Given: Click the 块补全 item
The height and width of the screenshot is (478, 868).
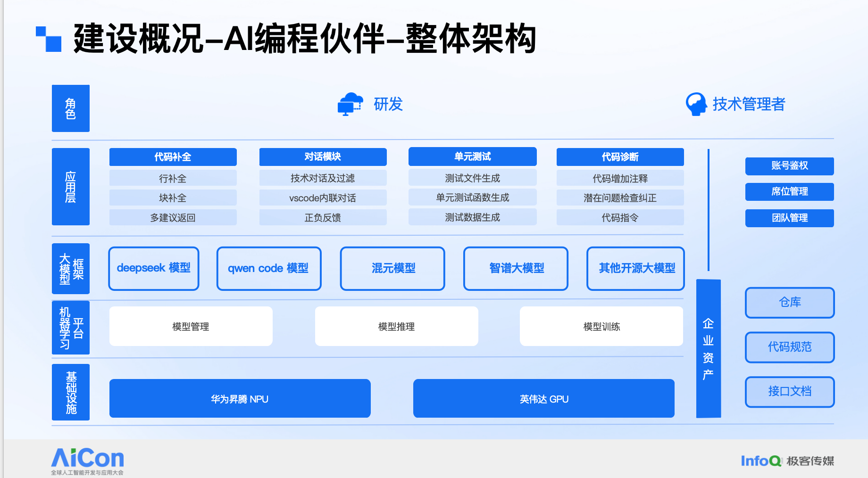Looking at the screenshot, I should pyautogui.click(x=173, y=198).
